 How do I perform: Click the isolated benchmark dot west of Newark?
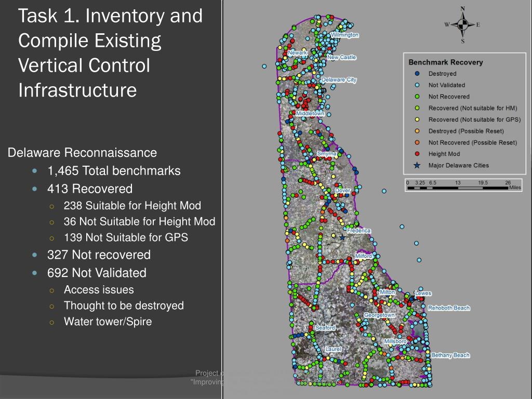[264, 66]
